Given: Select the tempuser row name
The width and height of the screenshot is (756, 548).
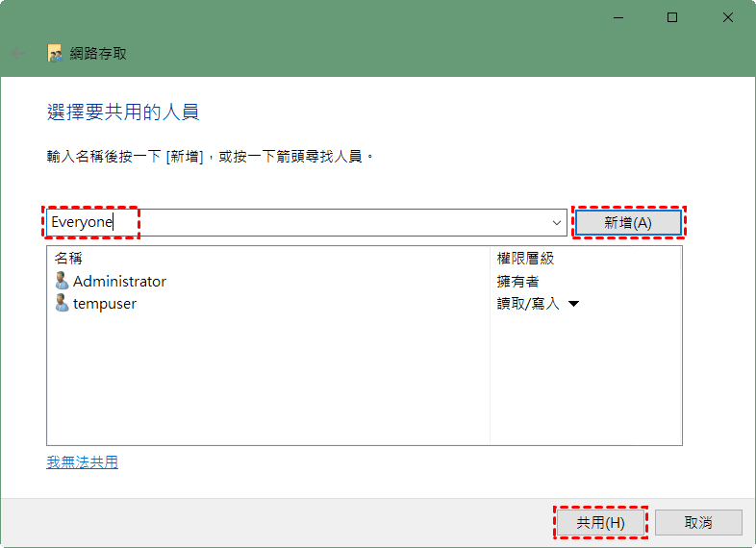Looking at the screenshot, I should pos(105,304).
